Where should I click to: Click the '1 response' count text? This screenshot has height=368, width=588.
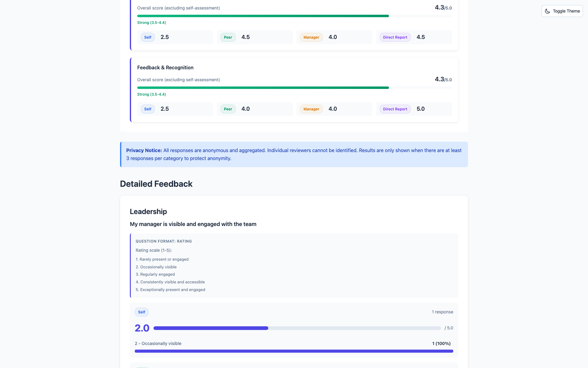pos(442,312)
